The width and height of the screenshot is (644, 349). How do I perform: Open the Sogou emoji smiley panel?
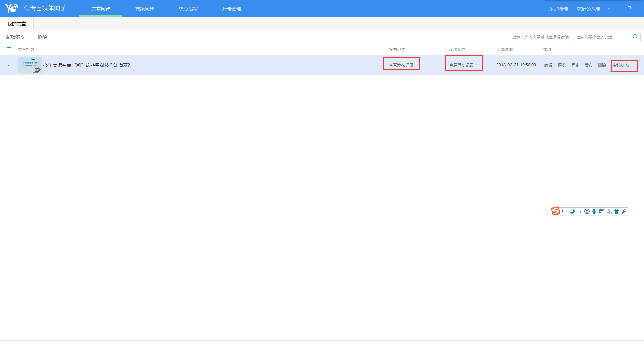point(587,211)
